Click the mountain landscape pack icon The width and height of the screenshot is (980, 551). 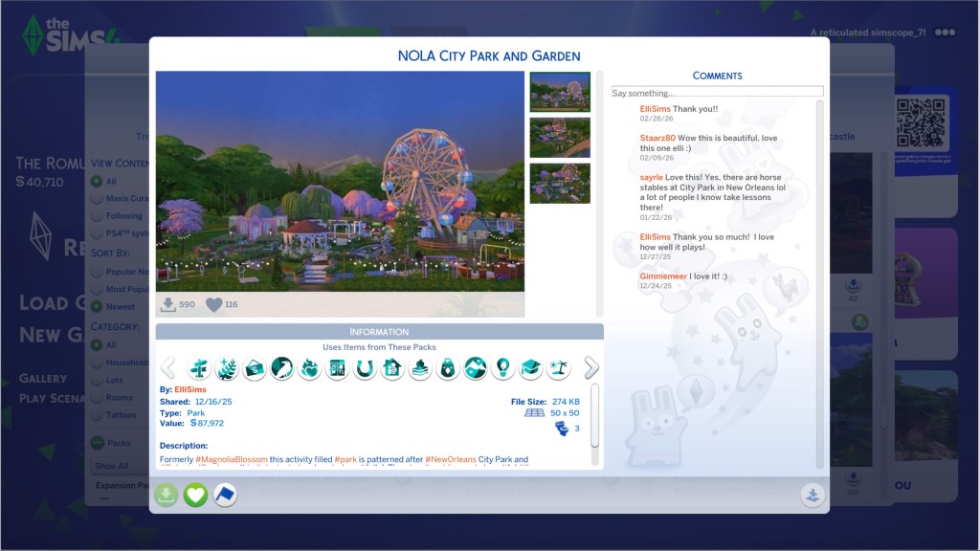pyautogui.click(x=476, y=368)
